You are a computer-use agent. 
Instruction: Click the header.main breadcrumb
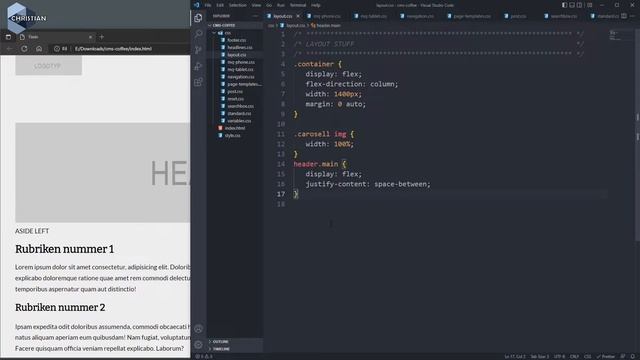pyautogui.click(x=326, y=25)
